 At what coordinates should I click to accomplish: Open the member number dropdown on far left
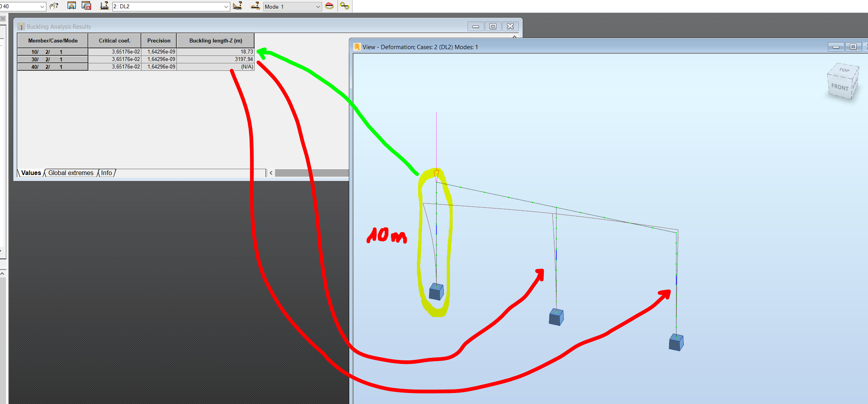42,6
